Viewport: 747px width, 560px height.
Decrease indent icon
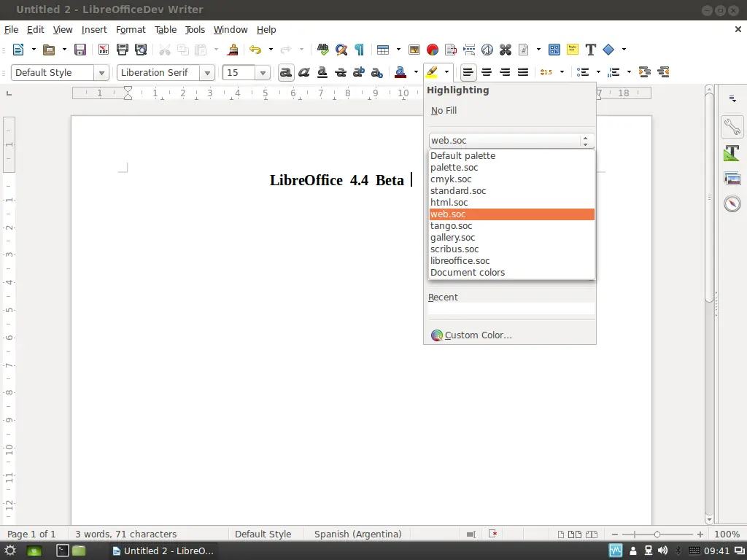[663, 72]
